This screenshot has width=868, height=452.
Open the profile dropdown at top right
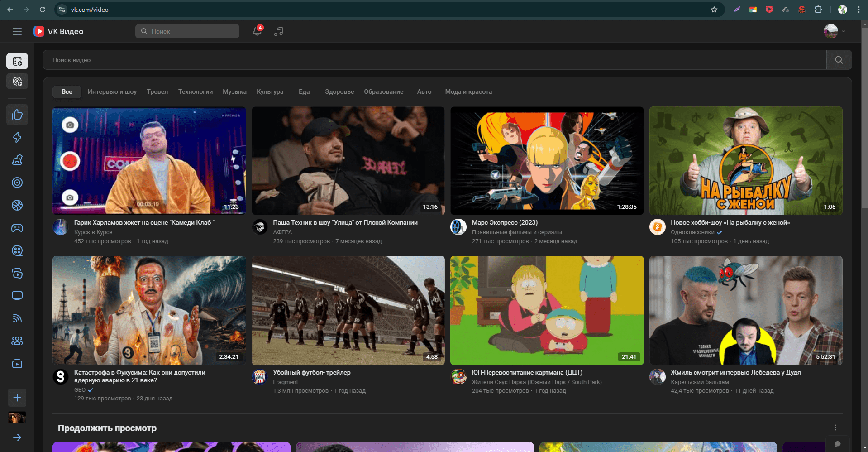coord(835,31)
